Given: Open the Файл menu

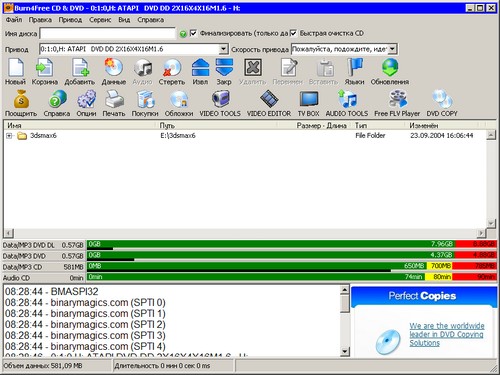Looking at the screenshot, I should click(x=14, y=20).
